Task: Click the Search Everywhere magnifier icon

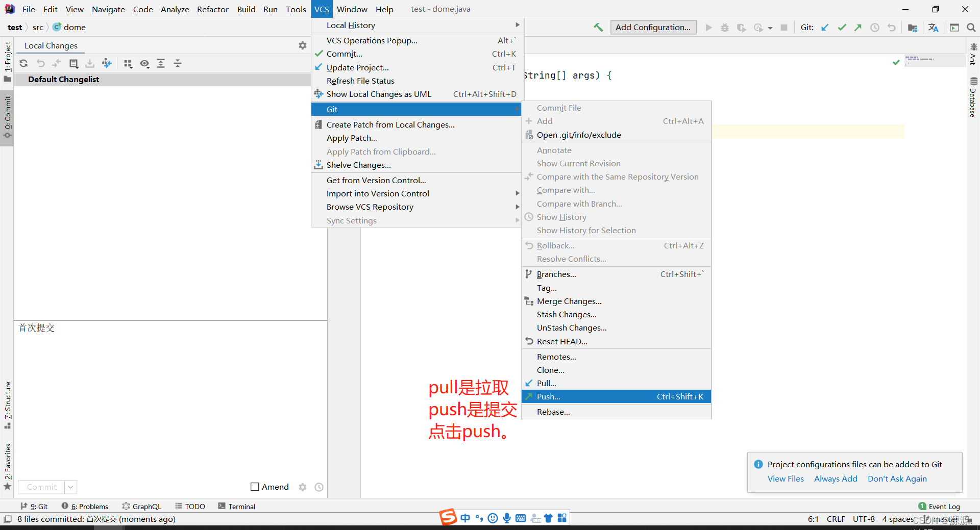Action: 971,28
